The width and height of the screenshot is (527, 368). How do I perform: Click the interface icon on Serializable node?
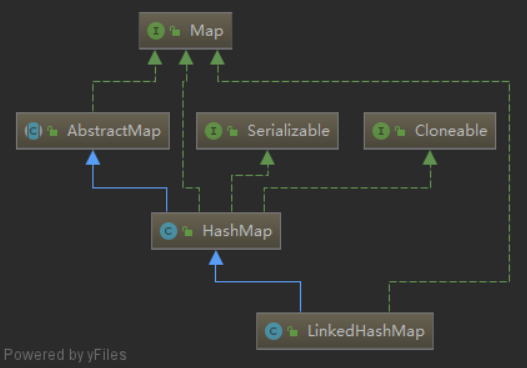(x=213, y=131)
